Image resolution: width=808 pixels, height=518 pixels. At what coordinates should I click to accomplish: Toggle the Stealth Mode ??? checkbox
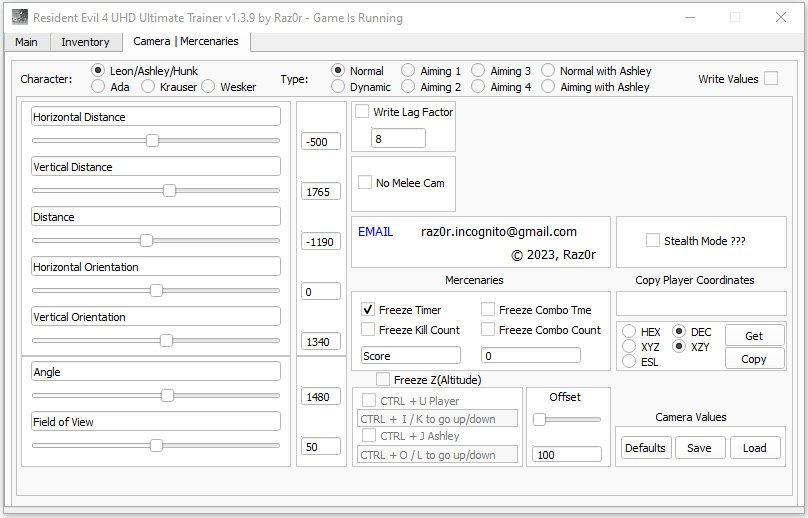[653, 240]
